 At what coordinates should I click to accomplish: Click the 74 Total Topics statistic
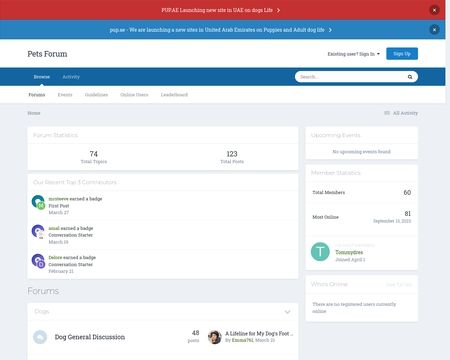pos(94,157)
